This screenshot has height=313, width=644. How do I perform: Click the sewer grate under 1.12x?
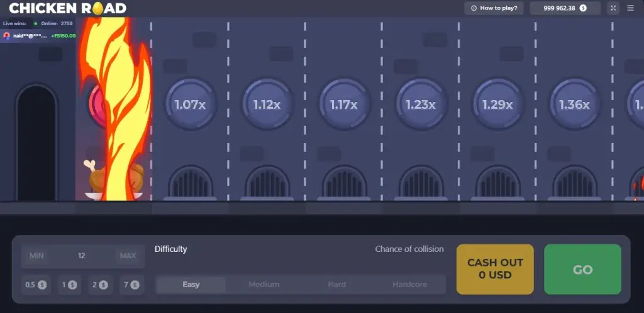click(267, 183)
